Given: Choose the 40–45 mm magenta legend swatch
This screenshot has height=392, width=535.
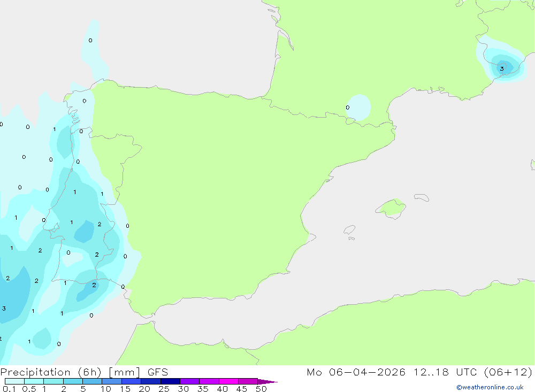Looking at the screenshot, I should (228, 381).
